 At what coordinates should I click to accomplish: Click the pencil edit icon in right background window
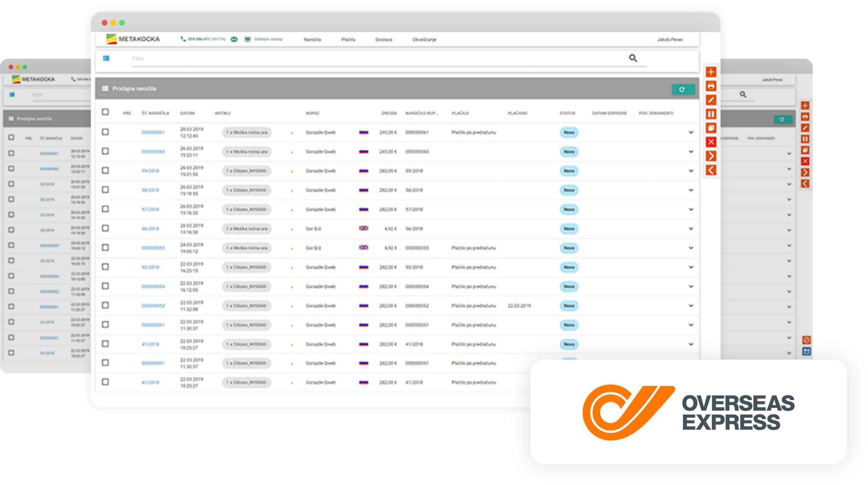805,128
